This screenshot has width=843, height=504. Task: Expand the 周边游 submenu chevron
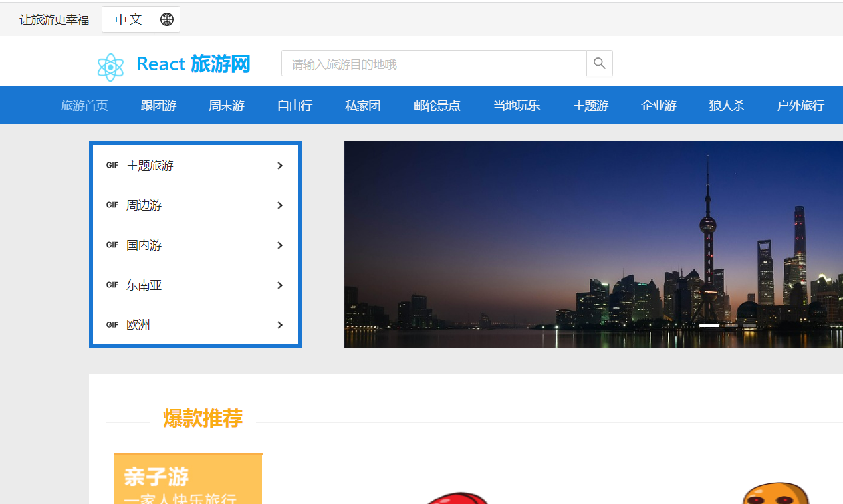[279, 205]
